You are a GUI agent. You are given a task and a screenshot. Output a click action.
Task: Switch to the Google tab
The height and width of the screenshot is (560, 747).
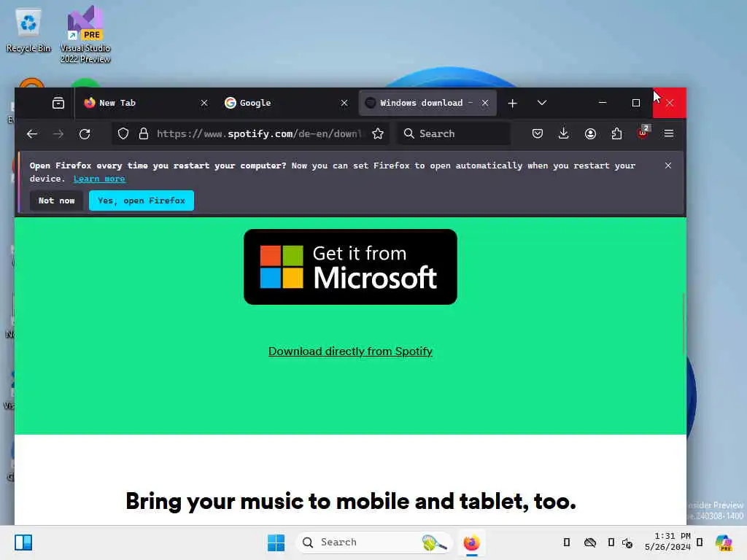point(286,103)
